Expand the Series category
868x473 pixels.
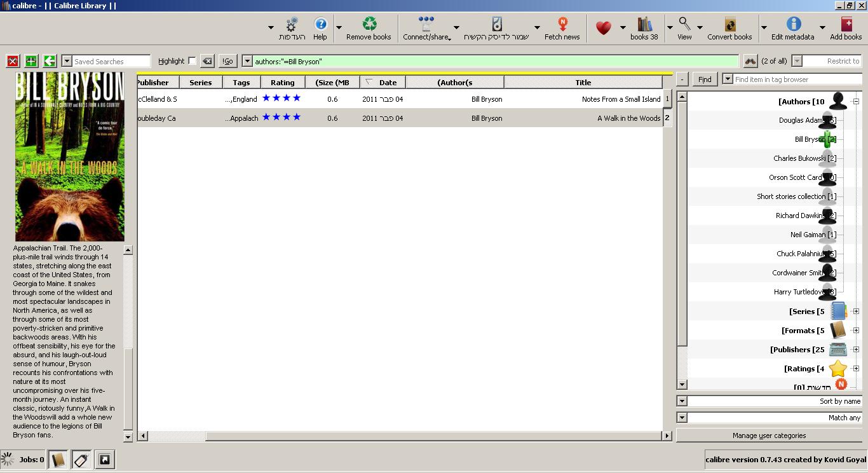coord(856,311)
